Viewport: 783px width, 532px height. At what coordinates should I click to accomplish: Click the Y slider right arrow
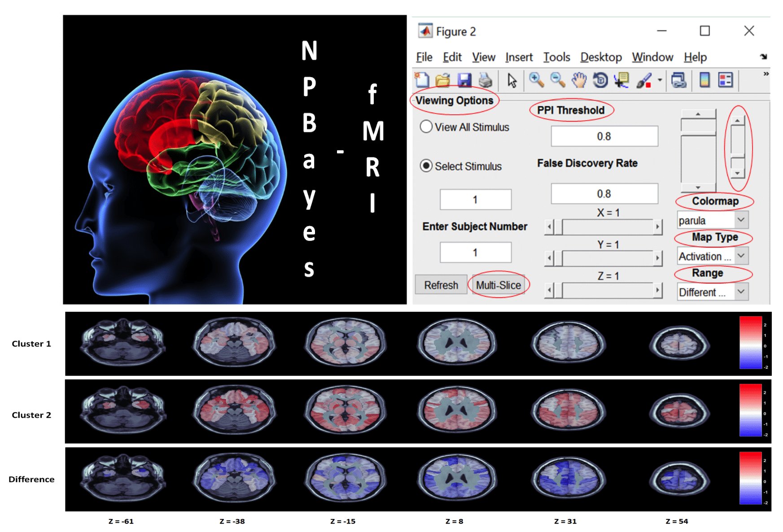(658, 258)
